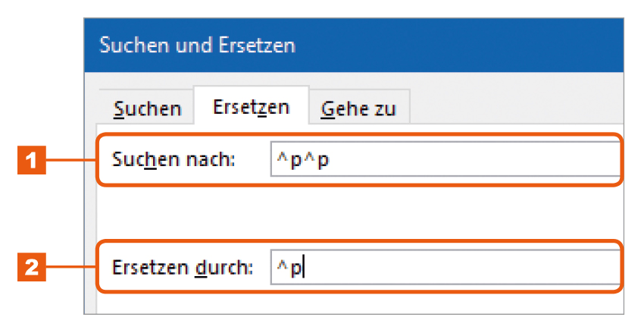Click the word Ersetzen in the dialog title
This screenshot has height=333, width=644.
pyautogui.click(x=257, y=45)
